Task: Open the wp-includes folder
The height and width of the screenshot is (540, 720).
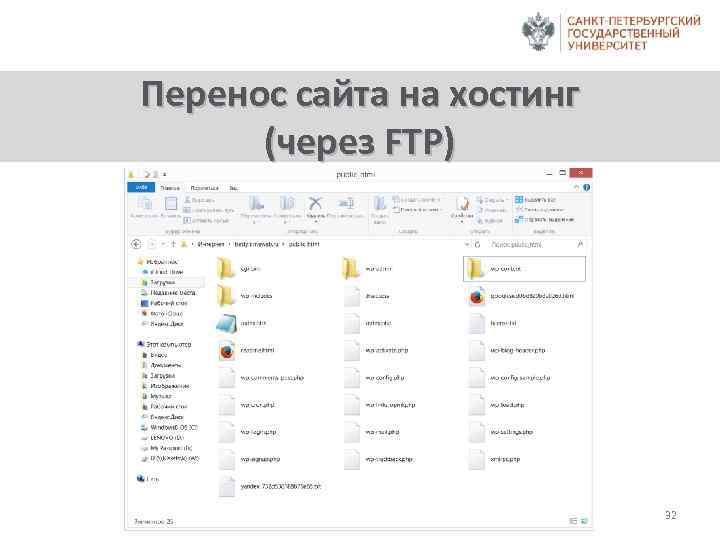Action: coord(245,296)
